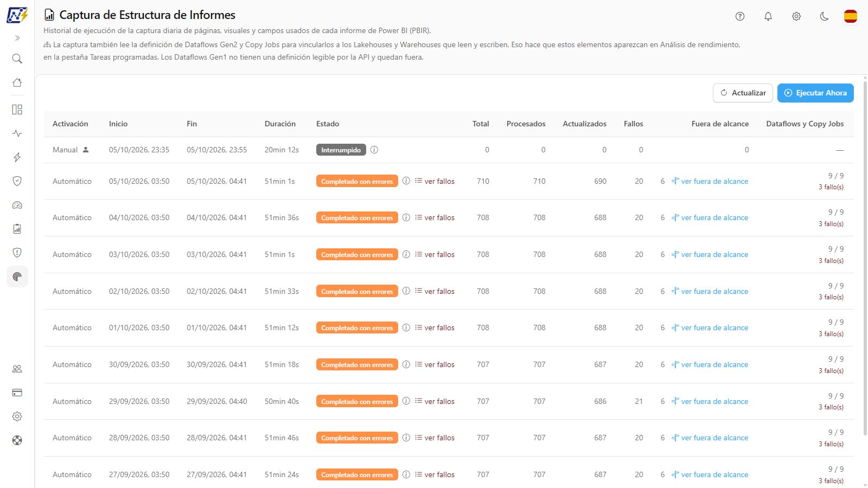Open help question mark icon
Screen dimensions: 868x488
(740, 16)
